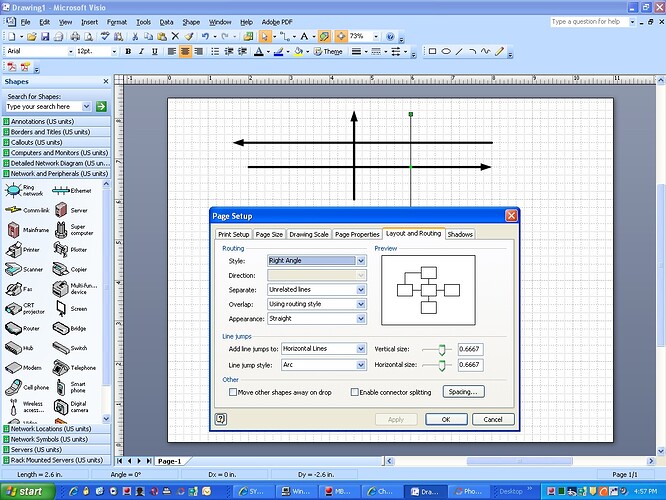Click the Cut scissors icon

click(x=135, y=37)
